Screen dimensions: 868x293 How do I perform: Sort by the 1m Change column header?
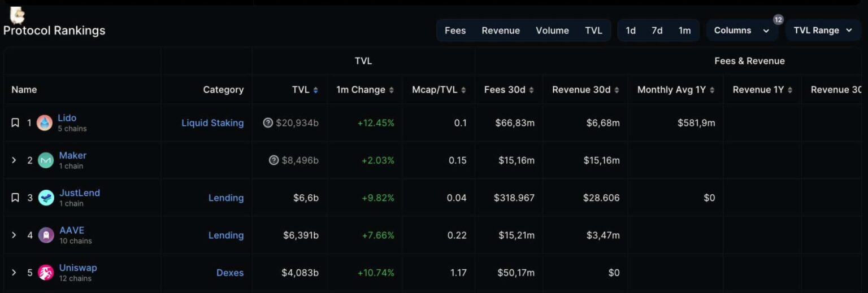pos(364,90)
